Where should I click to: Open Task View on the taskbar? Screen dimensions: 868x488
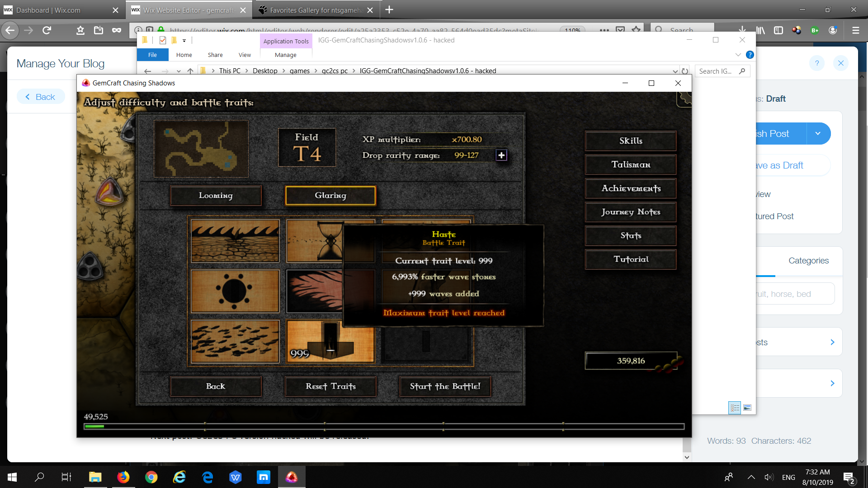tap(66, 477)
